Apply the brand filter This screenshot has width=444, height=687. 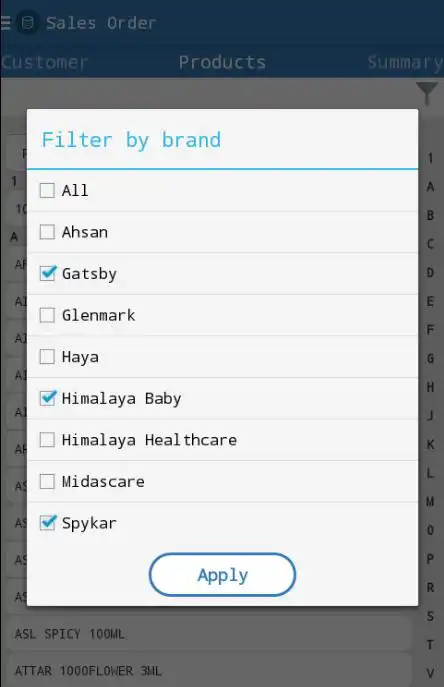(x=223, y=575)
